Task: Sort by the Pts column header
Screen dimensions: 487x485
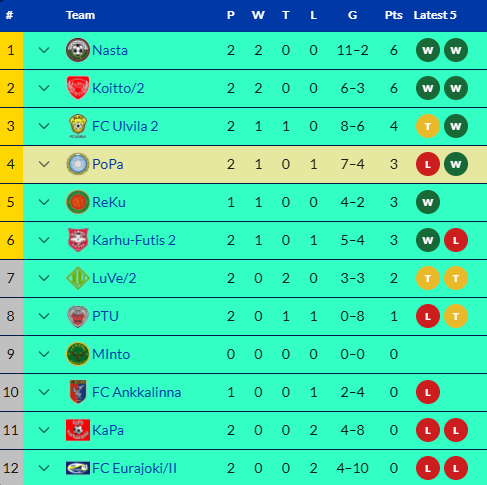Action: (394, 15)
